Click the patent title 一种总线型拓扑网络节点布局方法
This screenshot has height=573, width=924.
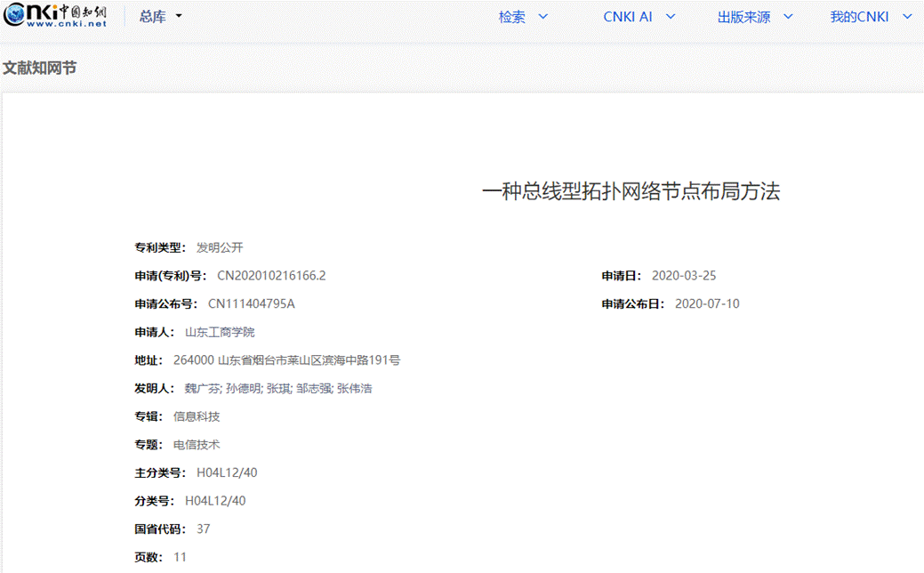[x=630, y=191]
